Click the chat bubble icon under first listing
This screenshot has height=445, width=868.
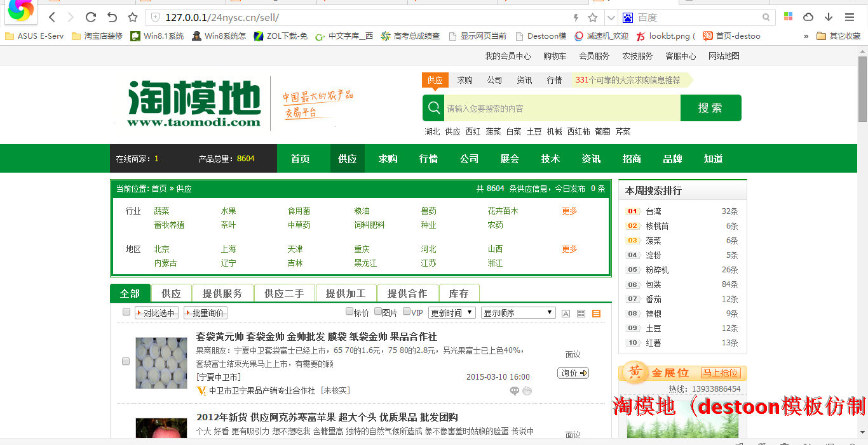click(x=515, y=391)
